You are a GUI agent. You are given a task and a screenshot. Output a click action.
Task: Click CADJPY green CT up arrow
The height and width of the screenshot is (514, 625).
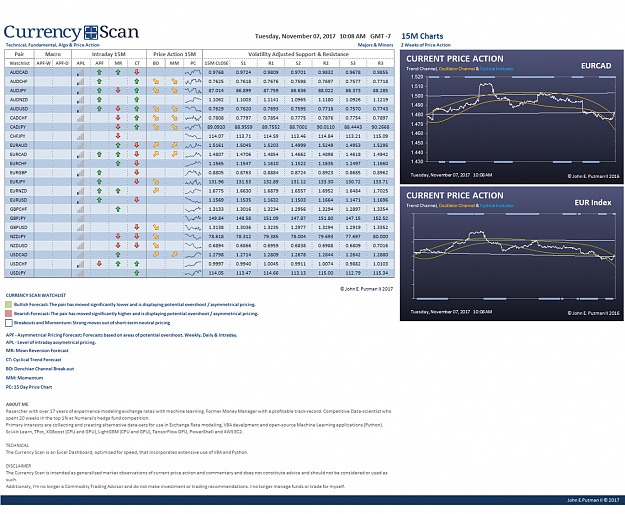pyautogui.click(x=137, y=127)
